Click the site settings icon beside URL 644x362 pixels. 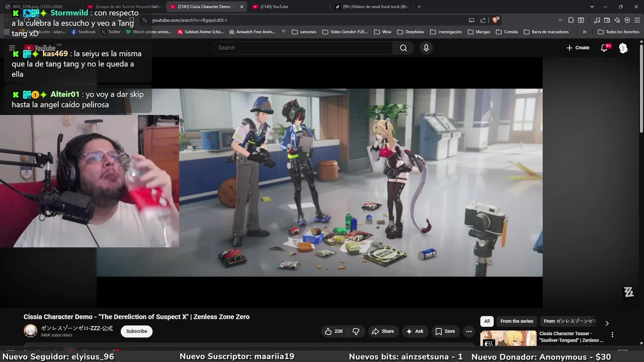coord(145,20)
